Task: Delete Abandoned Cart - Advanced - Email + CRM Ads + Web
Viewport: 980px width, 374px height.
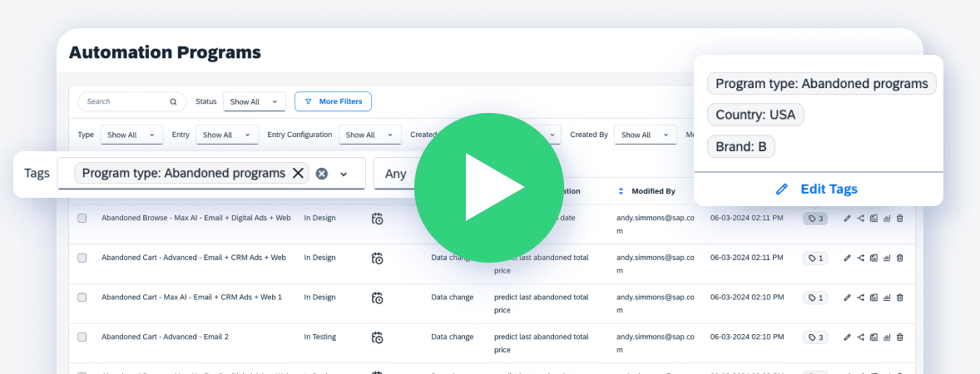Action: pyautogui.click(x=900, y=258)
